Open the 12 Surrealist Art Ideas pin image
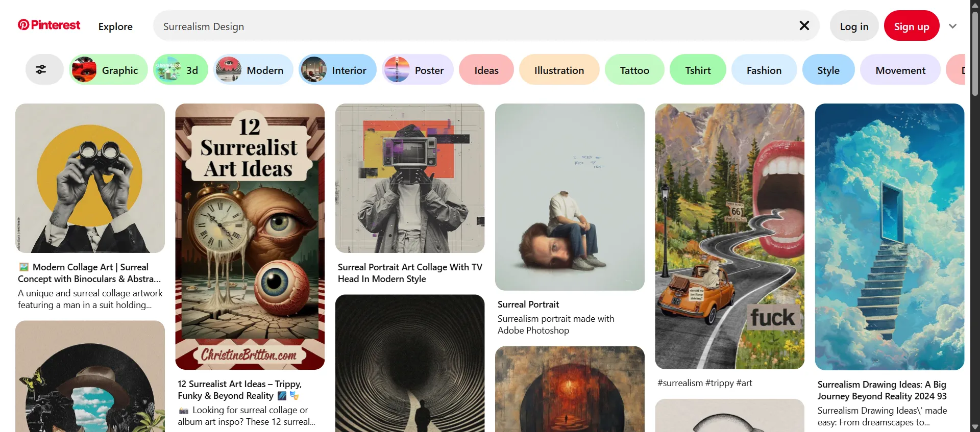 click(250, 237)
